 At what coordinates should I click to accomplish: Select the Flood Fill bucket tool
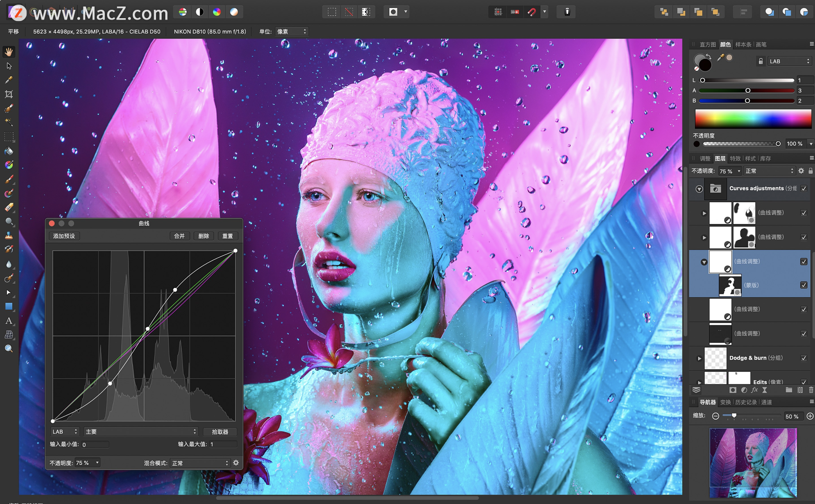pos(9,151)
